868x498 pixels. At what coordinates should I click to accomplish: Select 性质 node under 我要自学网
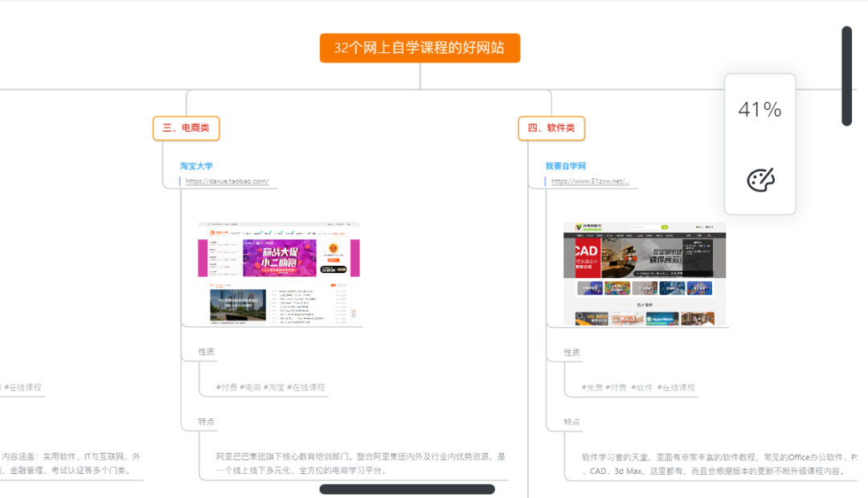point(572,353)
